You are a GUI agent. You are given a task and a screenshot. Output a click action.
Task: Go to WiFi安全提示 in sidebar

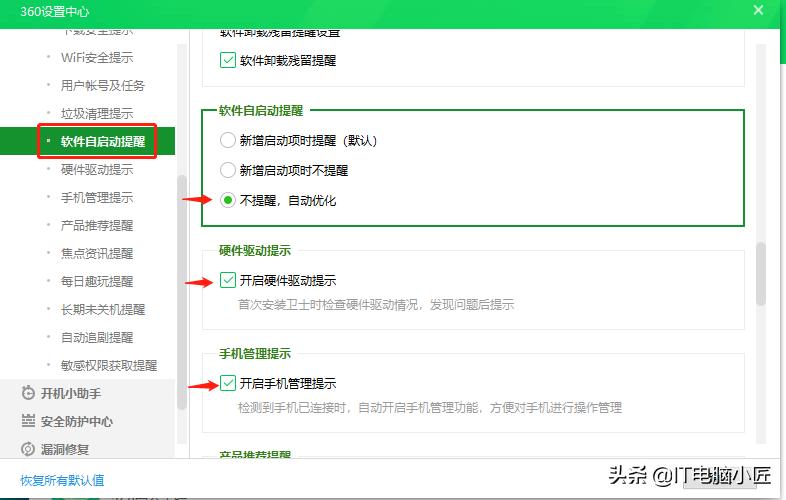[97, 58]
